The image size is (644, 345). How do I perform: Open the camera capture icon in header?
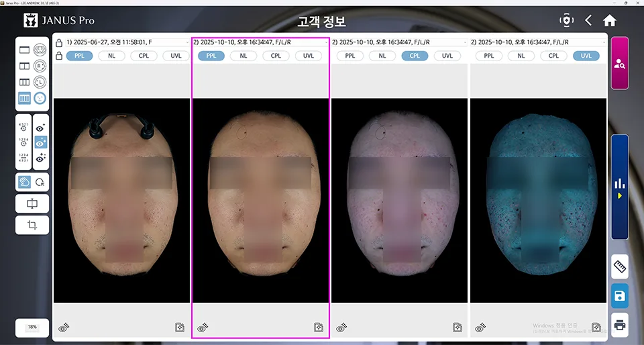pos(566,20)
